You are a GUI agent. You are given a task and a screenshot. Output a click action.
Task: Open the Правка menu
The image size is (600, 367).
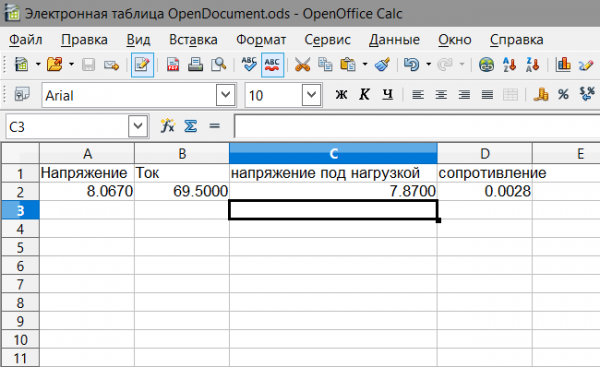tap(84, 40)
